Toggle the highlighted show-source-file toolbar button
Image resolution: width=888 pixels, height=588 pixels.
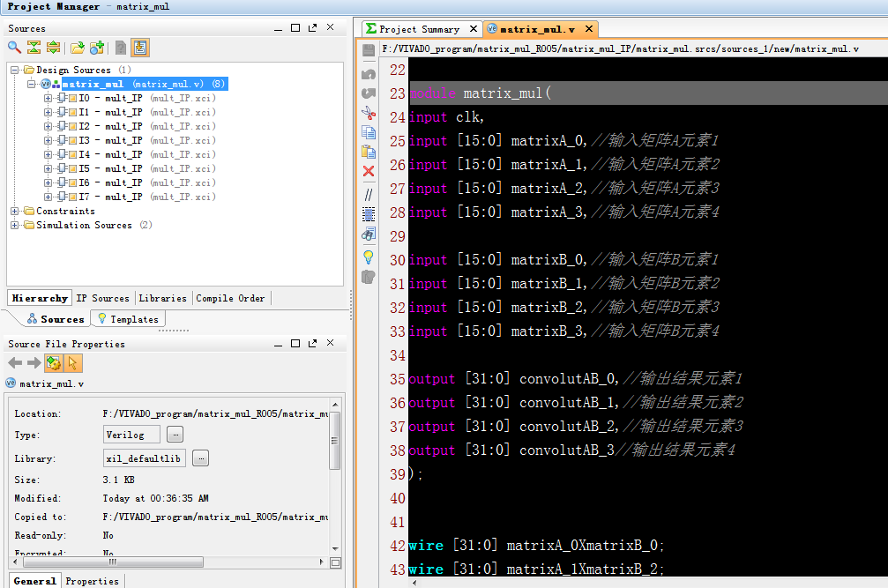[x=140, y=48]
